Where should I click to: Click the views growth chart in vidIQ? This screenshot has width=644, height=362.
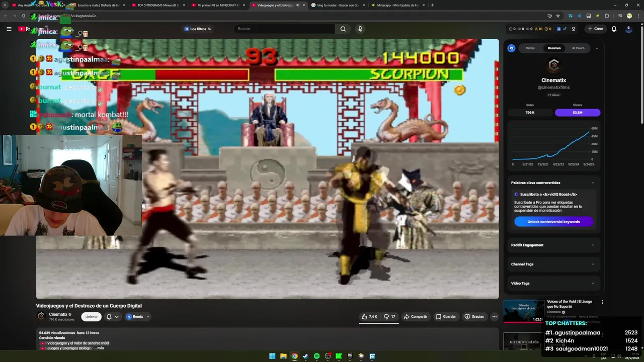(553, 146)
